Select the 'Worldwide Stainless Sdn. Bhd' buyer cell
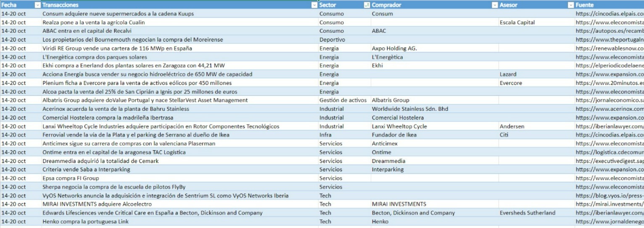This screenshot has height=228, width=644. 435,109
